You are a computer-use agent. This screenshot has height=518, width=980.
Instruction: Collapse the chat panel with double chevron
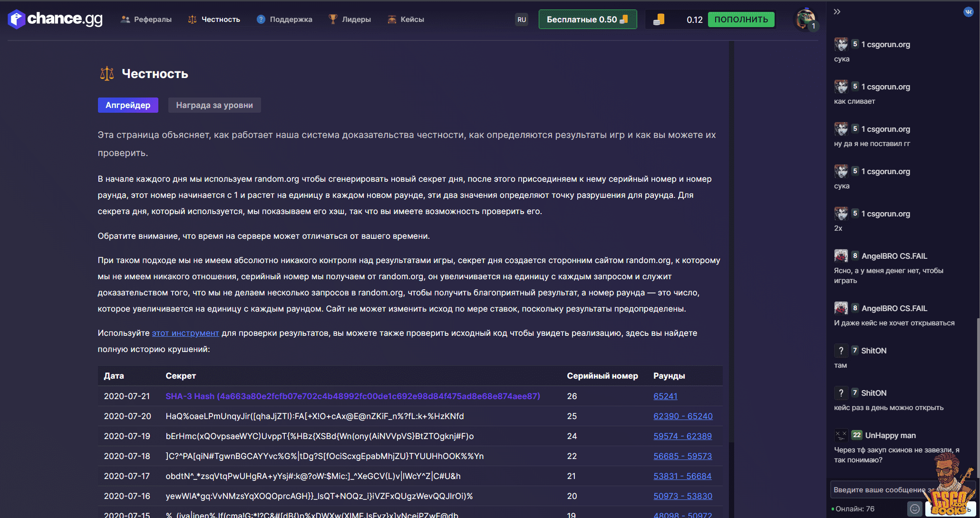click(x=837, y=11)
